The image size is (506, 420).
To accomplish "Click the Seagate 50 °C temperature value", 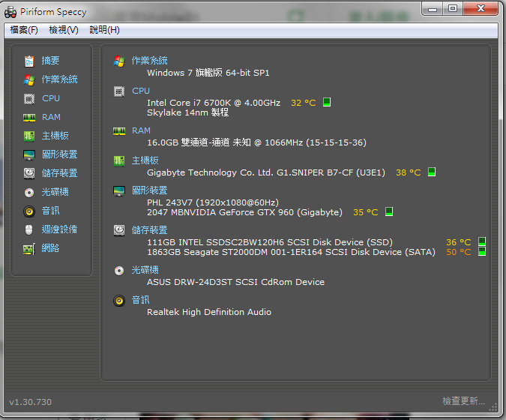I will 459,252.
